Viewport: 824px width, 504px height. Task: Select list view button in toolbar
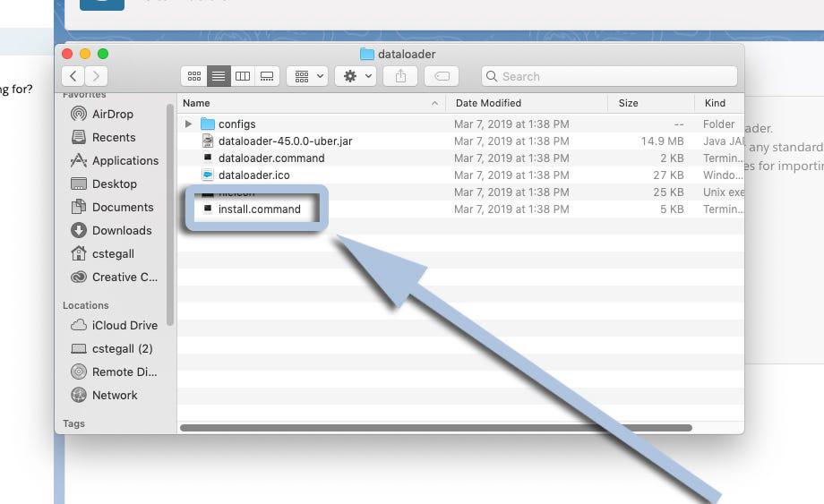pos(218,77)
